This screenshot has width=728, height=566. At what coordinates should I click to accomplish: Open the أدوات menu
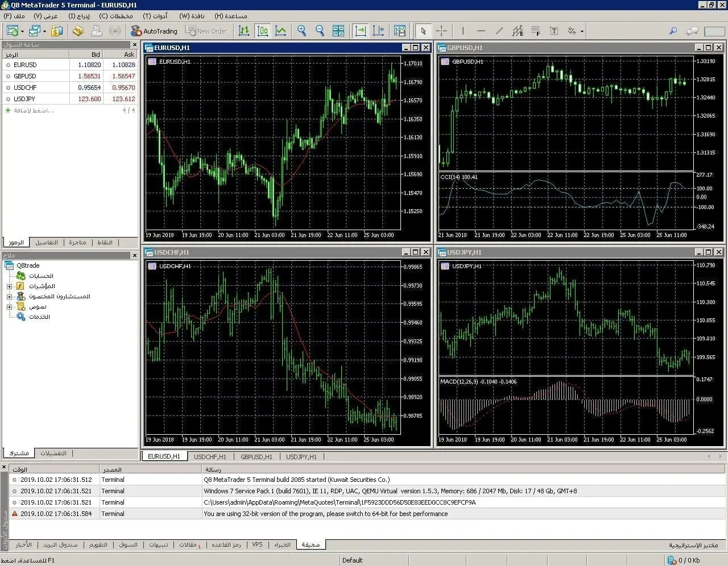click(x=155, y=16)
